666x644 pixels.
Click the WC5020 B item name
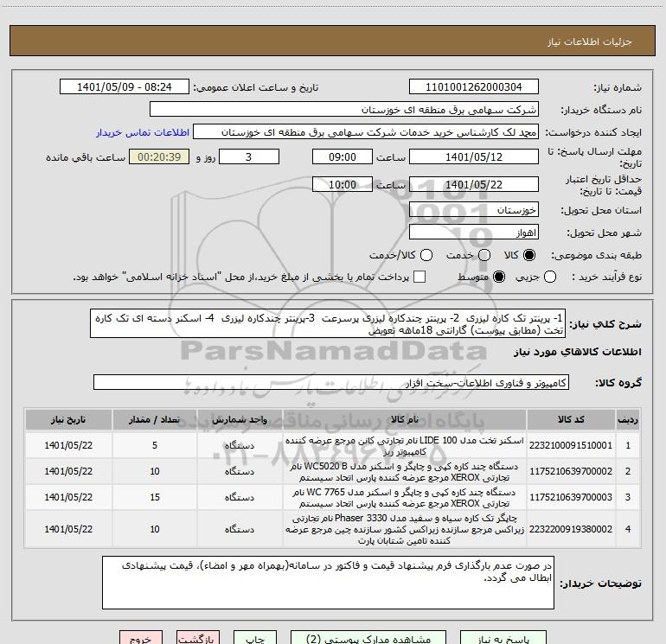[405, 471]
